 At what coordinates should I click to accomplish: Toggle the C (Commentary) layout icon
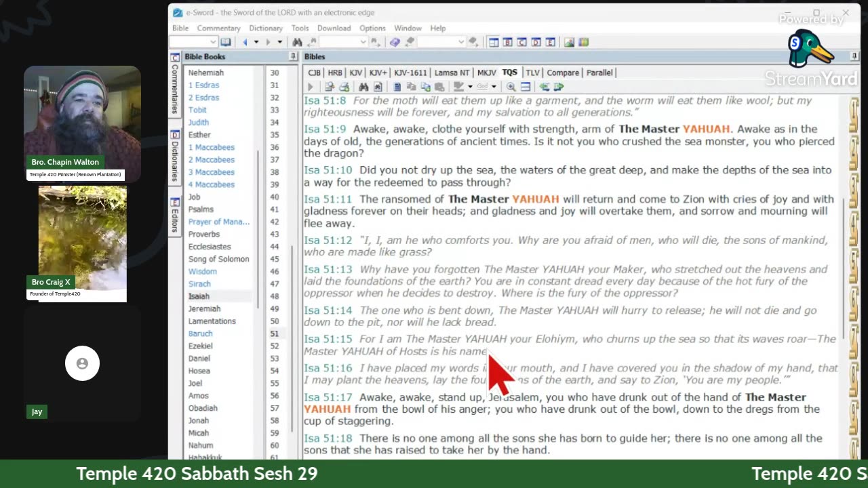[522, 42]
